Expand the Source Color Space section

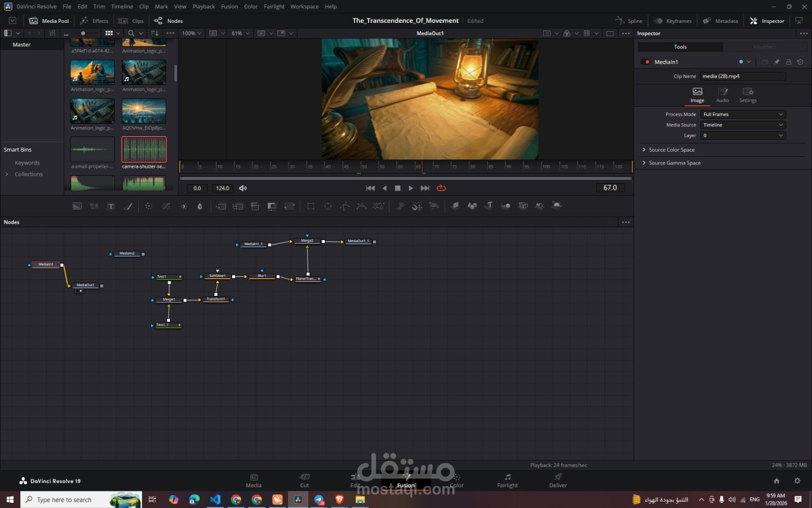pos(671,150)
